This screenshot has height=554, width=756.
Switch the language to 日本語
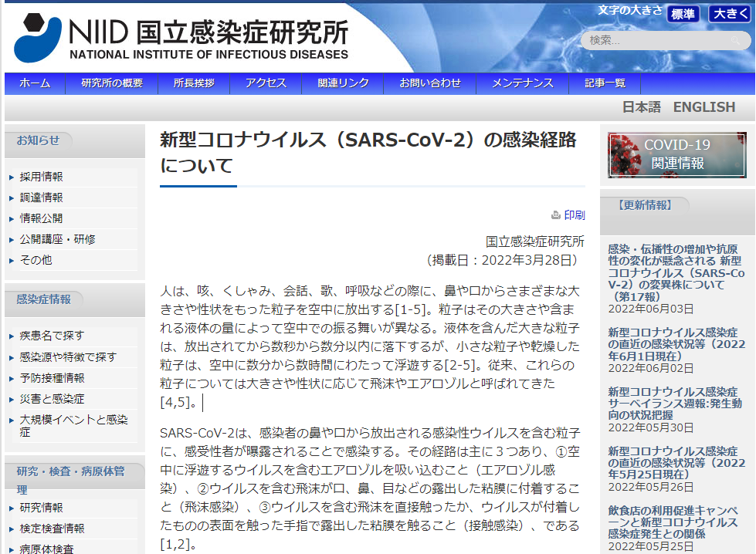pyautogui.click(x=641, y=107)
